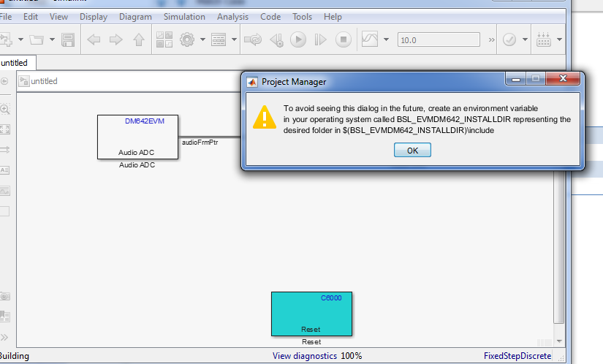The height and width of the screenshot is (364, 603).
Task: Click the Build Model icon
Action: click(x=543, y=39)
